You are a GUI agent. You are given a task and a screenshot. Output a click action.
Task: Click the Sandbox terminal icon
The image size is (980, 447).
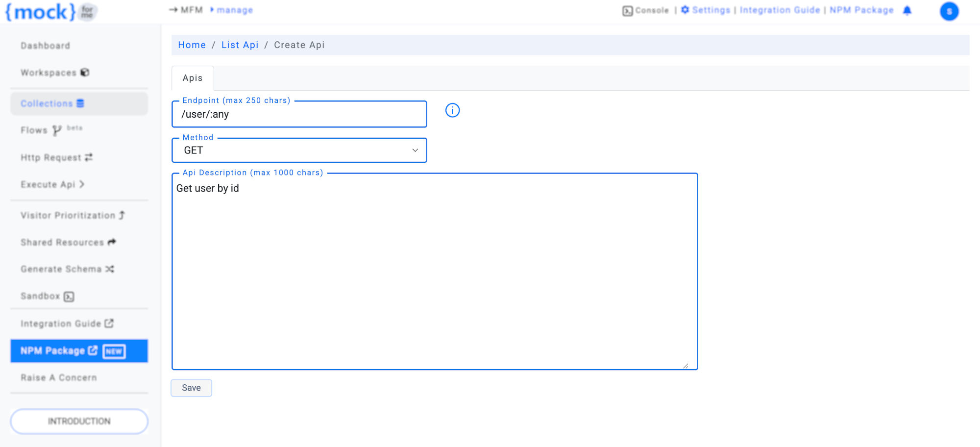pyautogui.click(x=69, y=297)
